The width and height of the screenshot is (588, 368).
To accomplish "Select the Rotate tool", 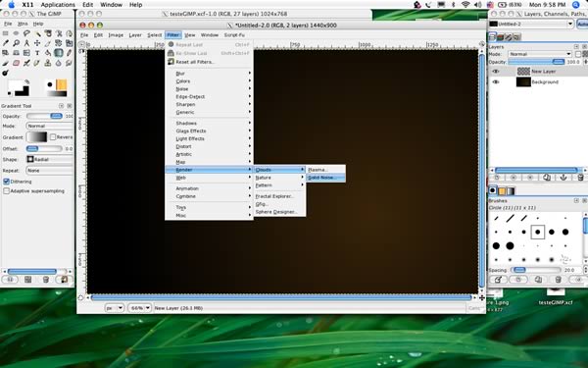I will (x=59, y=43).
